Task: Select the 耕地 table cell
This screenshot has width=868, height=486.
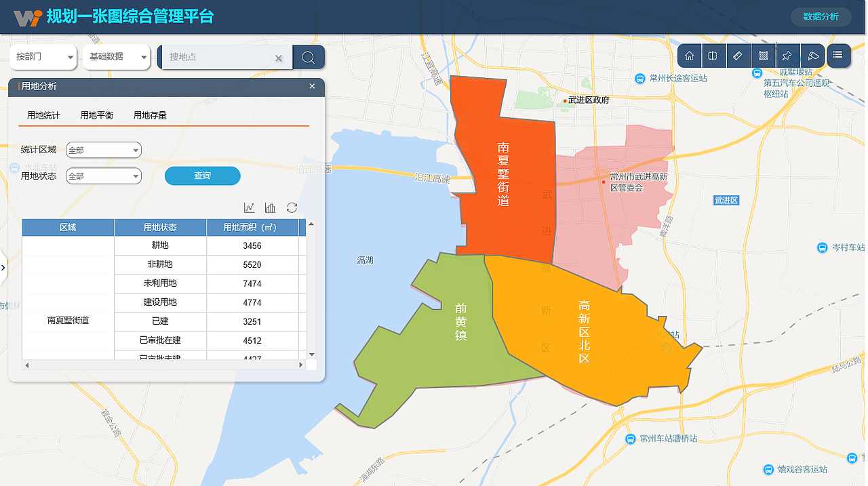Action: [160, 245]
